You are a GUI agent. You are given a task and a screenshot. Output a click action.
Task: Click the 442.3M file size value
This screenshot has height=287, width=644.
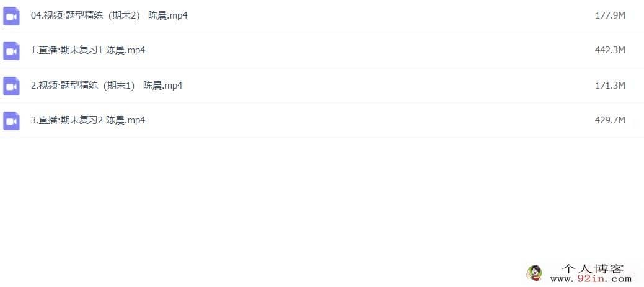[610, 50]
